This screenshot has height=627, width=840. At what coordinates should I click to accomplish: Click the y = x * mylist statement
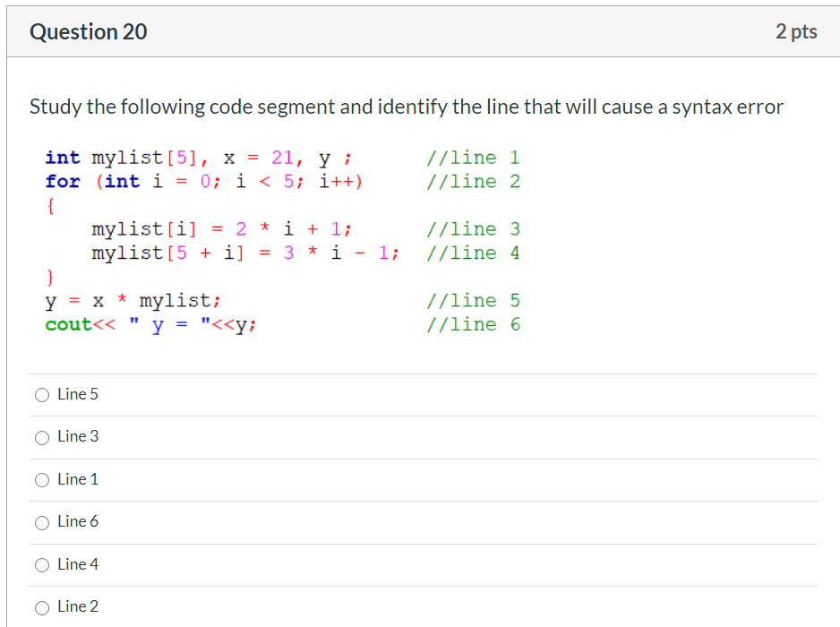pos(134,300)
